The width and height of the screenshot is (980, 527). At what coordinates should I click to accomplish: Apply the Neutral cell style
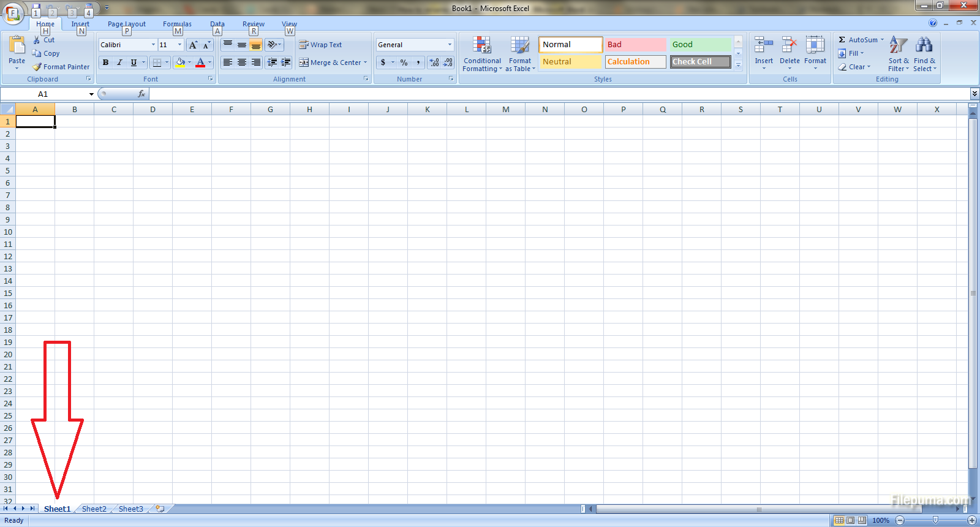click(x=570, y=62)
